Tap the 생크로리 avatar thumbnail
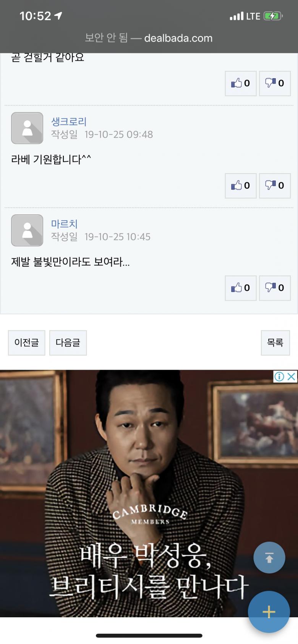This screenshot has height=644, width=298. pos(27,128)
